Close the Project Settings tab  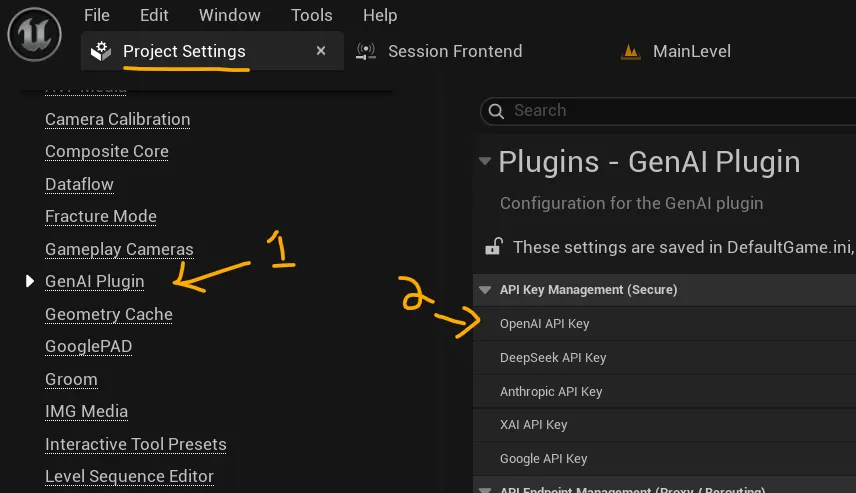321,51
